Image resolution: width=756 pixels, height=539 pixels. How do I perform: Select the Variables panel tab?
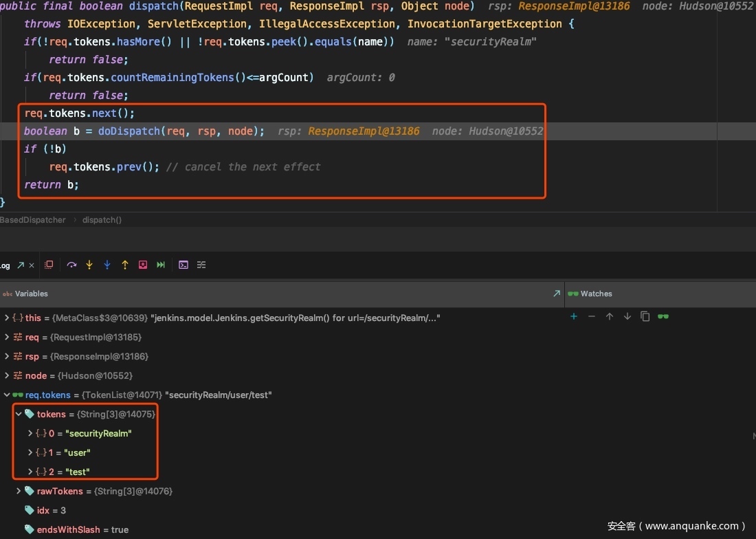31,294
